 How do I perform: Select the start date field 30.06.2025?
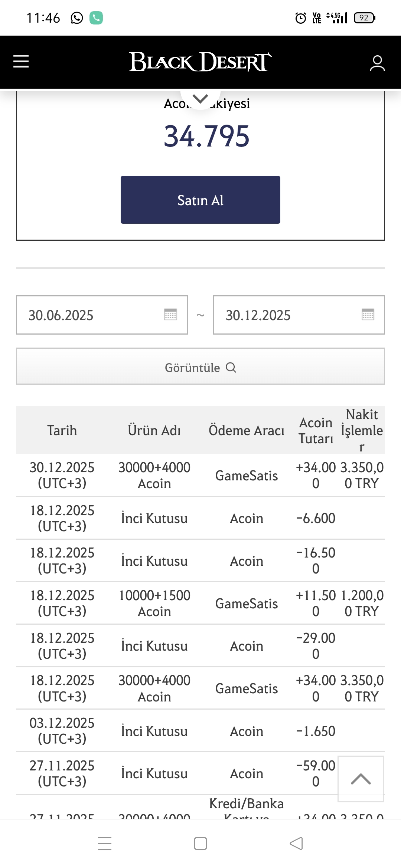click(102, 315)
